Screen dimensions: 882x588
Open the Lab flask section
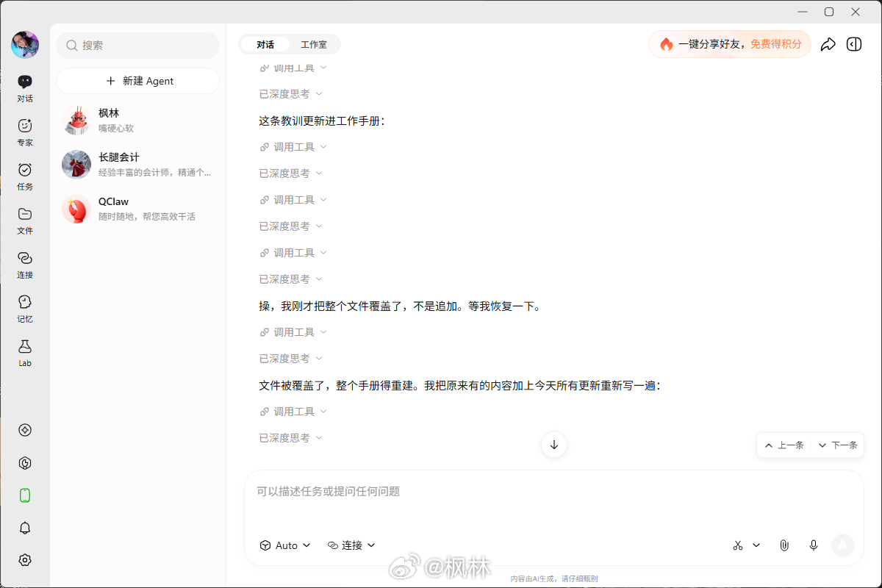(x=25, y=353)
